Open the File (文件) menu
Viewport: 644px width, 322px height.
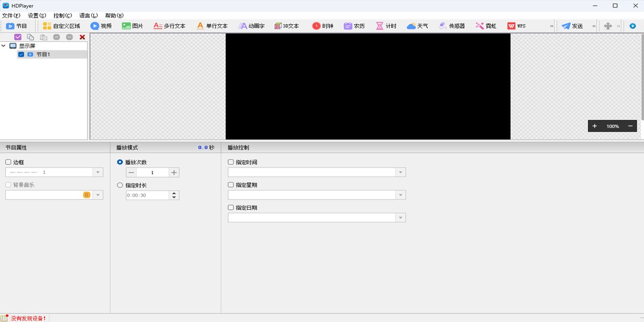click(11, 16)
